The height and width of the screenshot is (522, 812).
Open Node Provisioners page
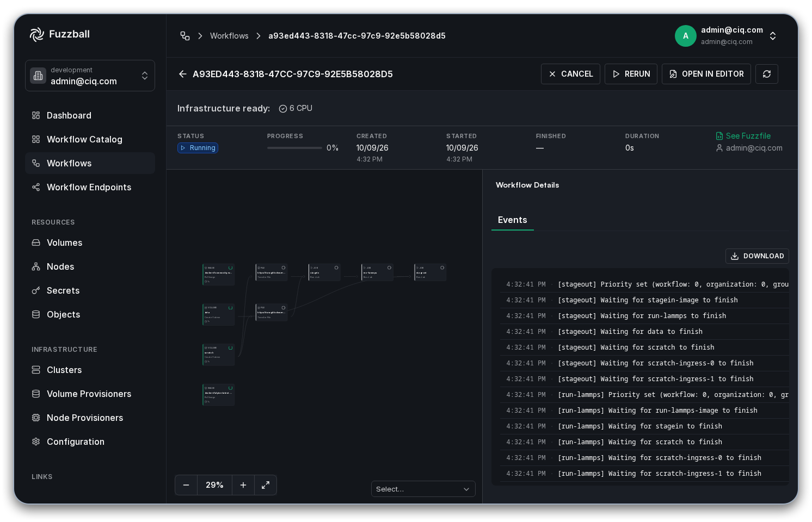pyautogui.click(x=90, y=418)
